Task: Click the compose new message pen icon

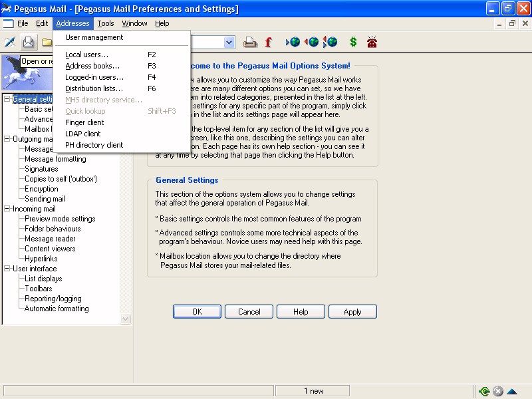Action: coord(10,42)
